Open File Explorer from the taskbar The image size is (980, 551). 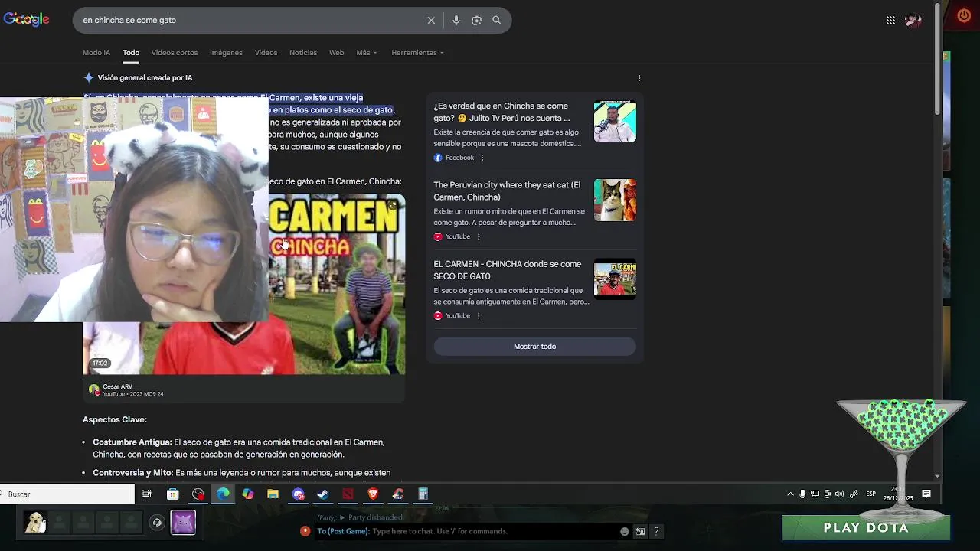point(273,494)
